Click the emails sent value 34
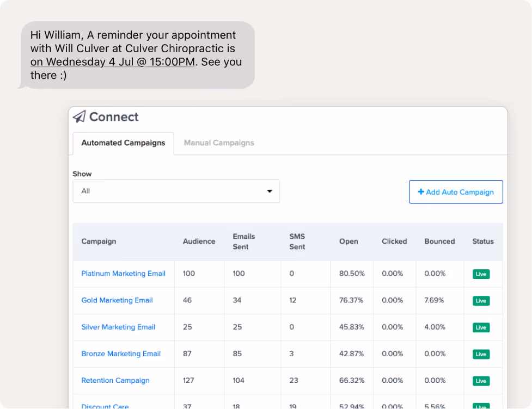This screenshot has width=532, height=409. click(237, 300)
